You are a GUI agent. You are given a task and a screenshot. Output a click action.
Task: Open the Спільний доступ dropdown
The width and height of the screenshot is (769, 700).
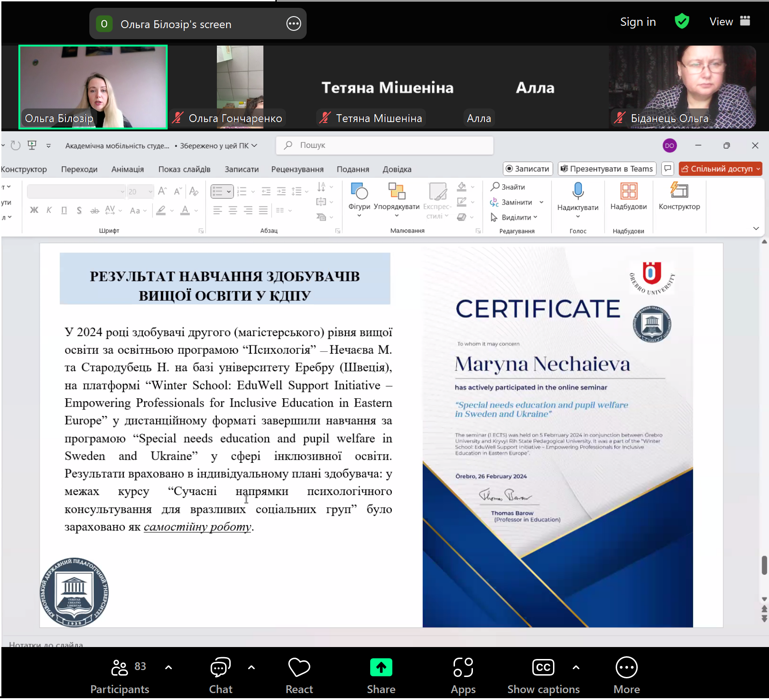(x=758, y=169)
